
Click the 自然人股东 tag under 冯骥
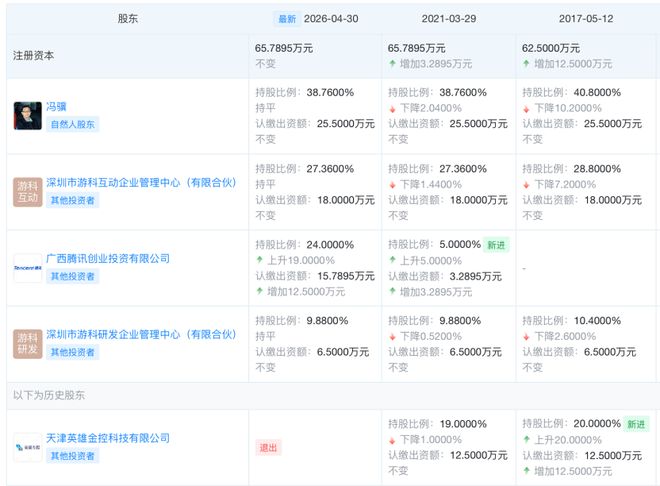point(73,124)
